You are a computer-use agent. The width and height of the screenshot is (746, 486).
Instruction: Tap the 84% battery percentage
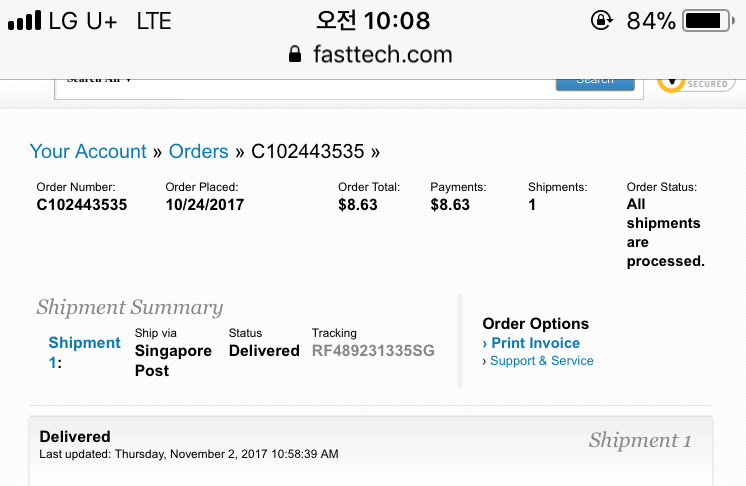(x=651, y=21)
